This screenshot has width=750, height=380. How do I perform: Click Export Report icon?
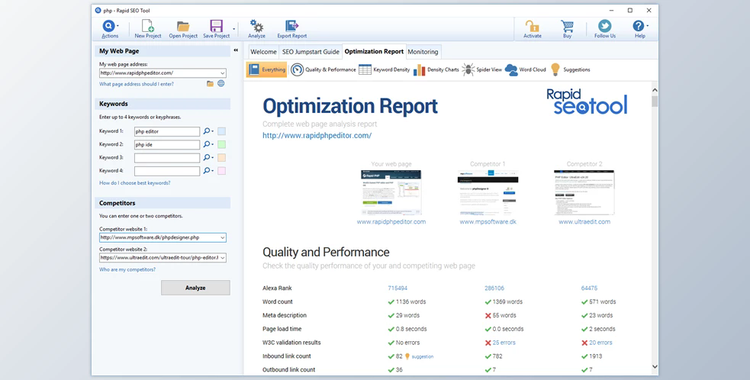(292, 26)
